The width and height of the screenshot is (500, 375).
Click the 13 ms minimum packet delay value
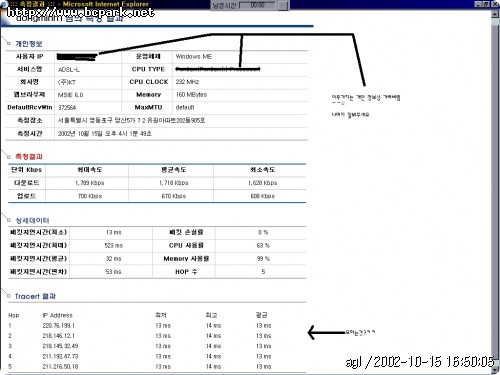tap(114, 232)
